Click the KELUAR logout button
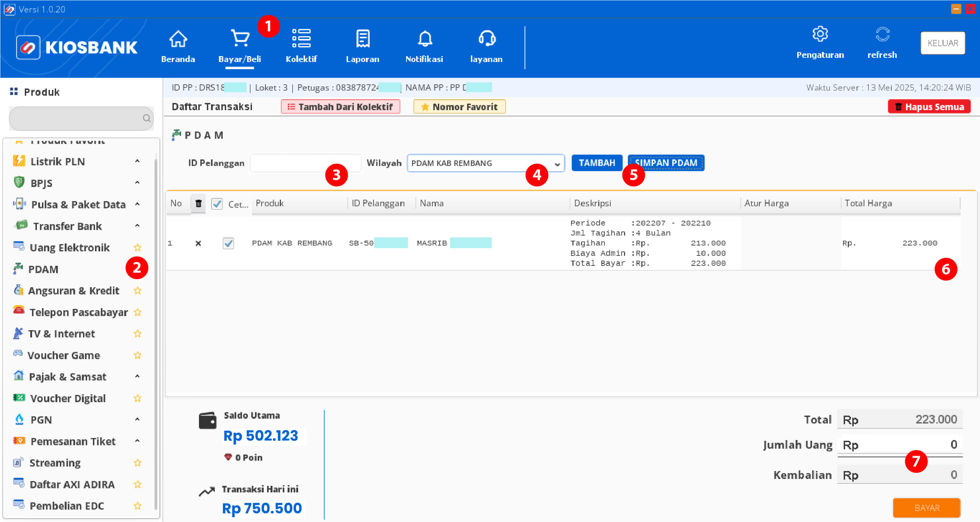Image resolution: width=980 pixels, height=522 pixels. coord(943,43)
